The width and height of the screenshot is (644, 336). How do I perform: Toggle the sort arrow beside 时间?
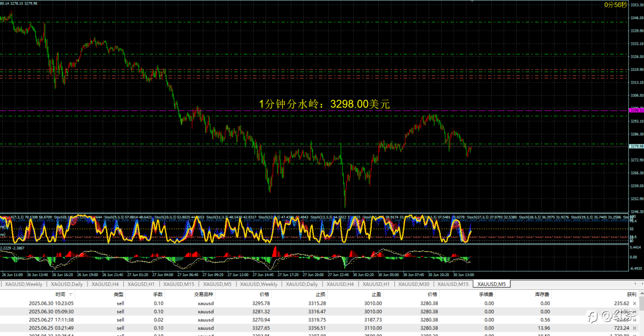point(71,295)
